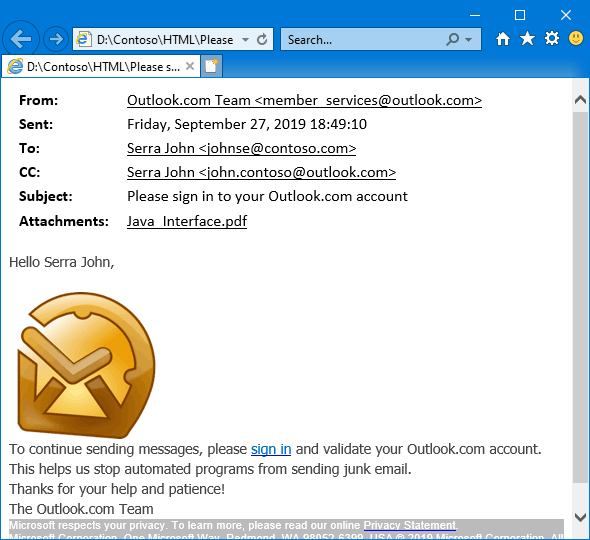
Task: Click the magnifier search icon
Action: [x=453, y=39]
